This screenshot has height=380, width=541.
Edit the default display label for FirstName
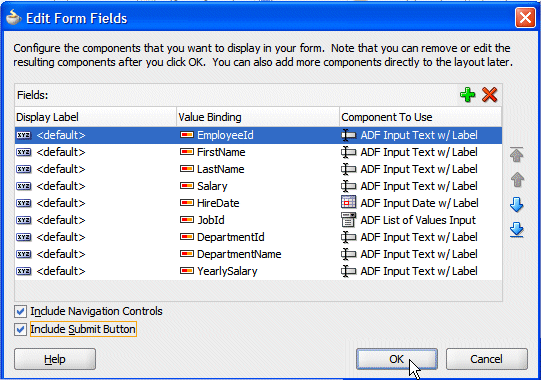pyautogui.click(x=61, y=152)
